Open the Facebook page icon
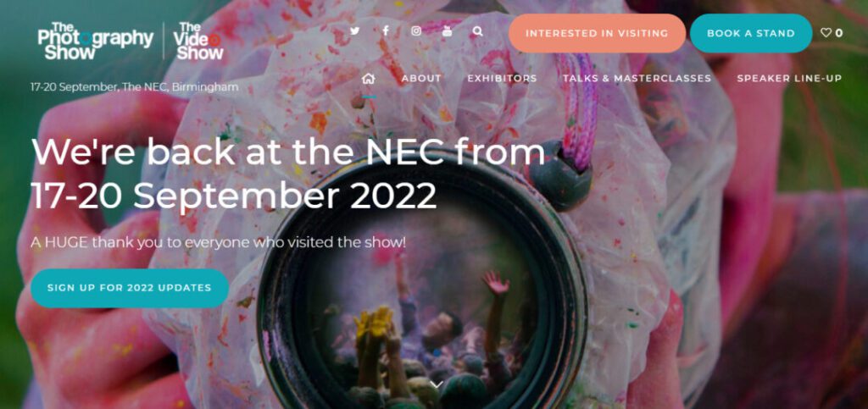The height and width of the screenshot is (409, 868). click(x=386, y=31)
